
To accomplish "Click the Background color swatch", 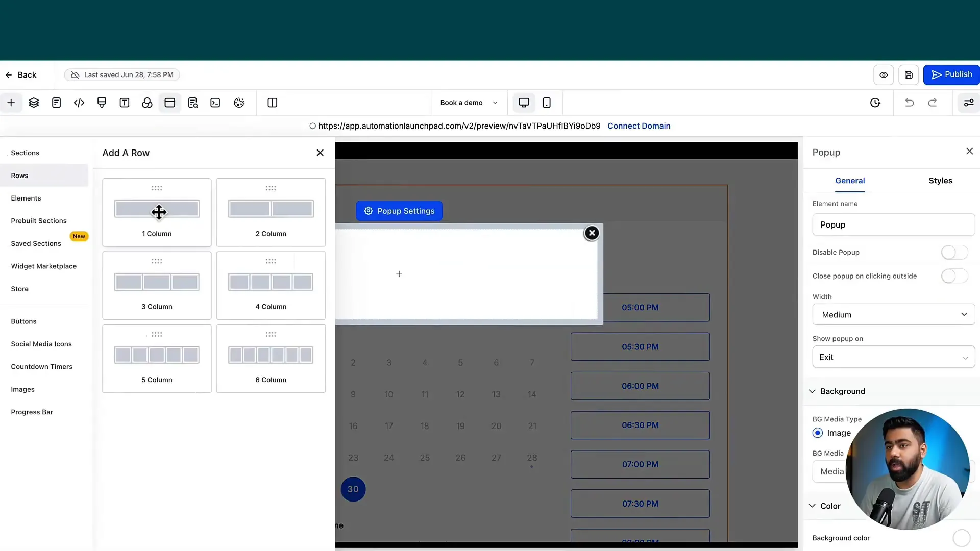I will [x=961, y=538].
